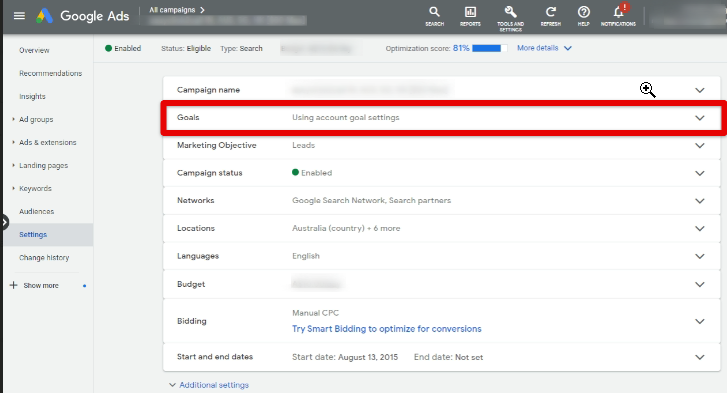
Task: Click the 'Manual CPC' bidding value
Action: click(315, 313)
